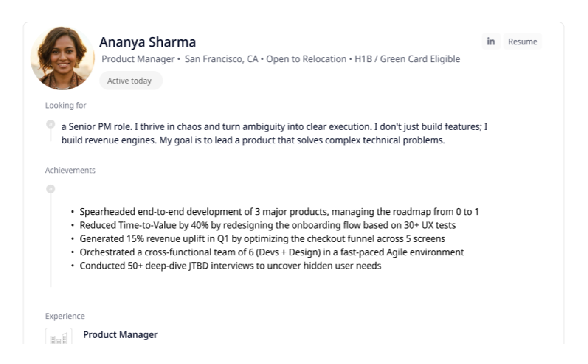Click the Achievements section marker icon
This screenshot has height=364, width=588.
pyautogui.click(x=51, y=189)
